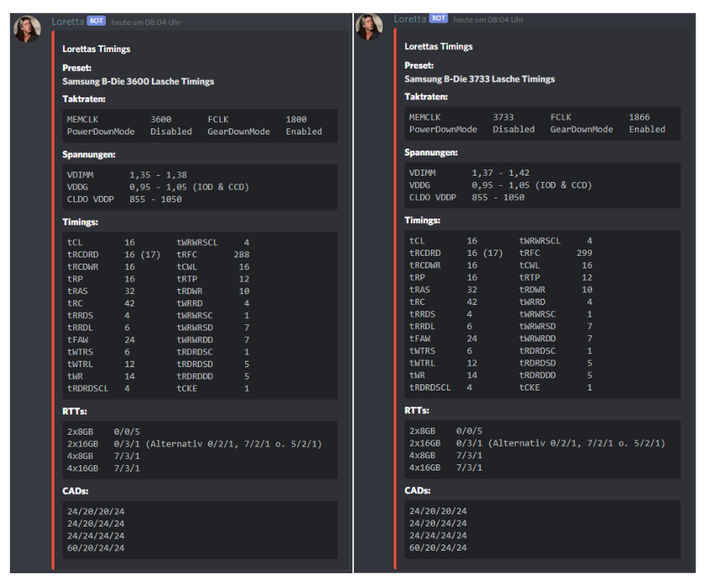This screenshot has height=588, width=708.
Task: Click 'Lorettas Timings' heading in the 3733 preset embed
Action: [x=439, y=47]
